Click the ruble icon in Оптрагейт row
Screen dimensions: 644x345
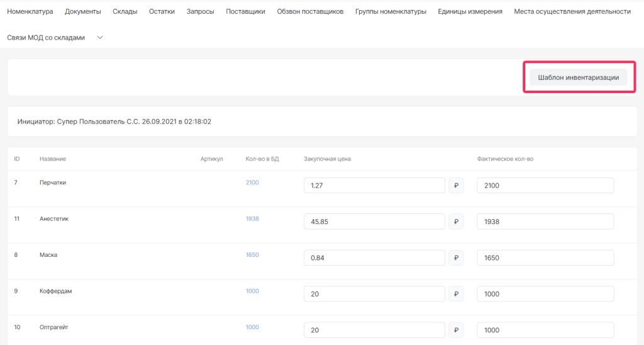(x=456, y=331)
